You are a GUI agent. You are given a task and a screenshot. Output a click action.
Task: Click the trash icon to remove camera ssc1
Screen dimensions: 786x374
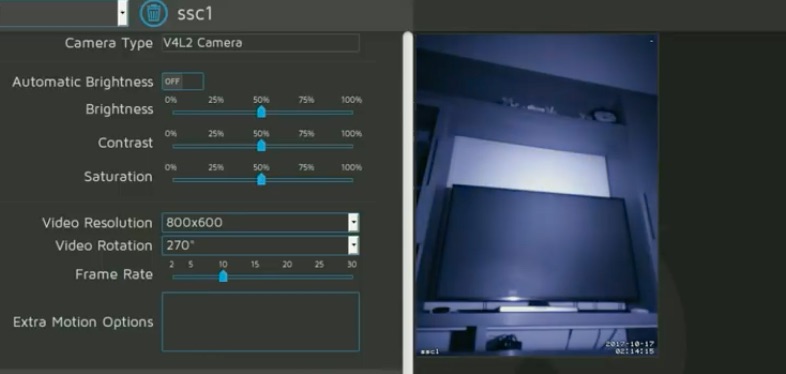coord(153,13)
